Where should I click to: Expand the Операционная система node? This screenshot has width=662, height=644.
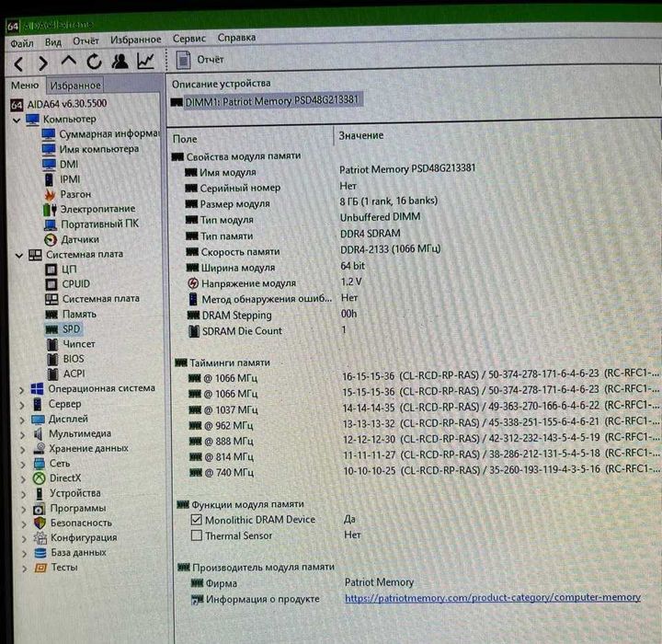[x=21, y=390]
